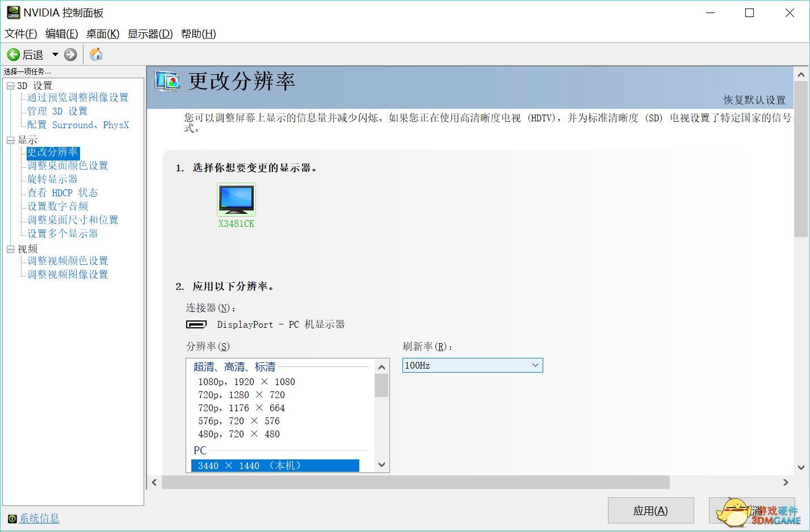
Task: Select resolution 1080p, 1920 × 1080
Action: pos(246,382)
